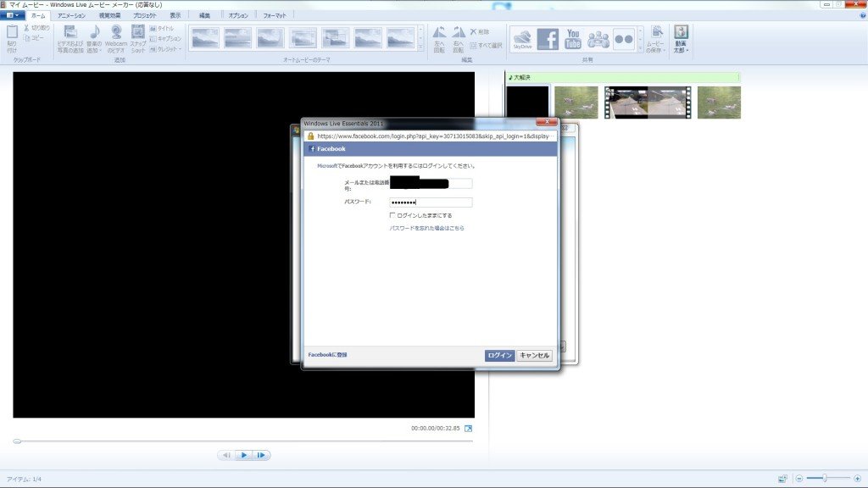Screen dimensions: 868x488
Task: Open the Movie Maker application menu button
Action: (x=12, y=15)
